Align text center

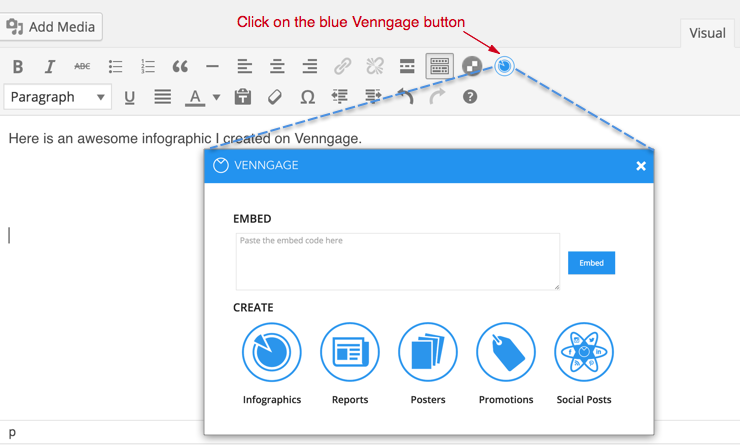click(277, 67)
